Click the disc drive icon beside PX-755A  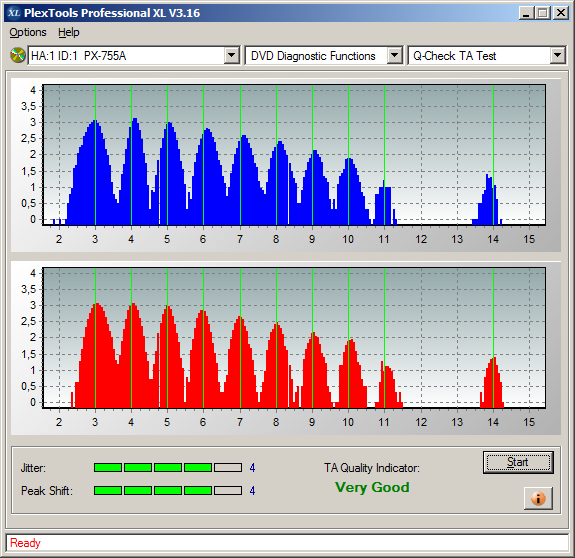pyautogui.click(x=17, y=56)
